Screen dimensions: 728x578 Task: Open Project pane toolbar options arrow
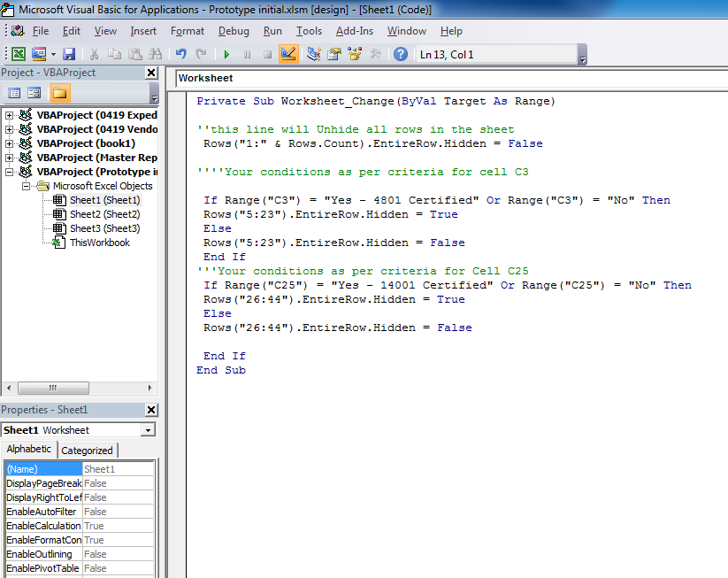[x=155, y=94]
